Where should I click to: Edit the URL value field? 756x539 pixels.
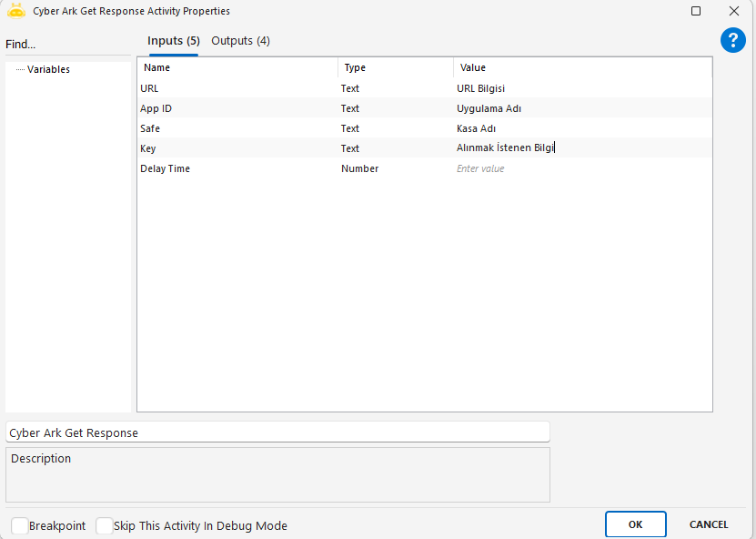coord(580,88)
